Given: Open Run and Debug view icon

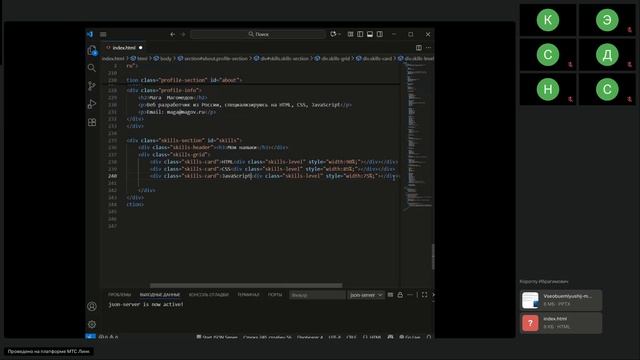Looking at the screenshot, I should [92, 104].
